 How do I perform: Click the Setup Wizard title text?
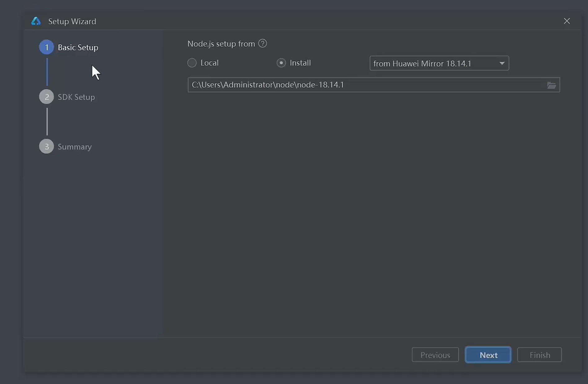point(72,21)
